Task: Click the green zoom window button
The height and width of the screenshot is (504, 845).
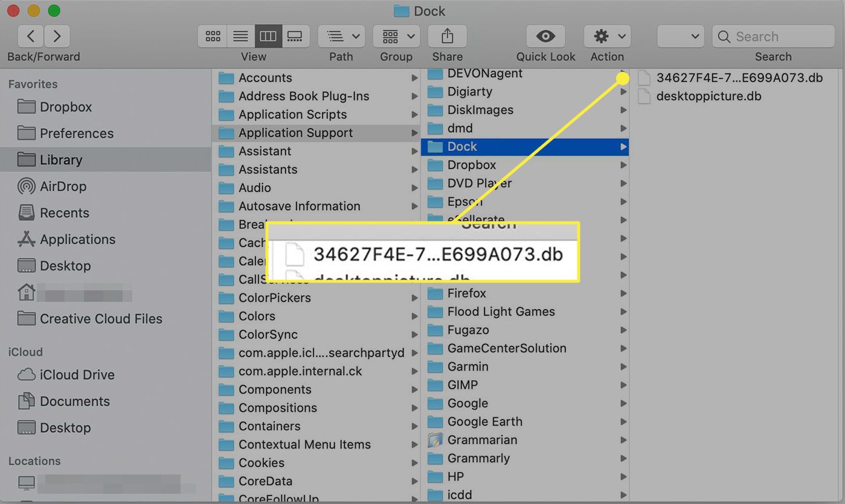Action: click(54, 11)
